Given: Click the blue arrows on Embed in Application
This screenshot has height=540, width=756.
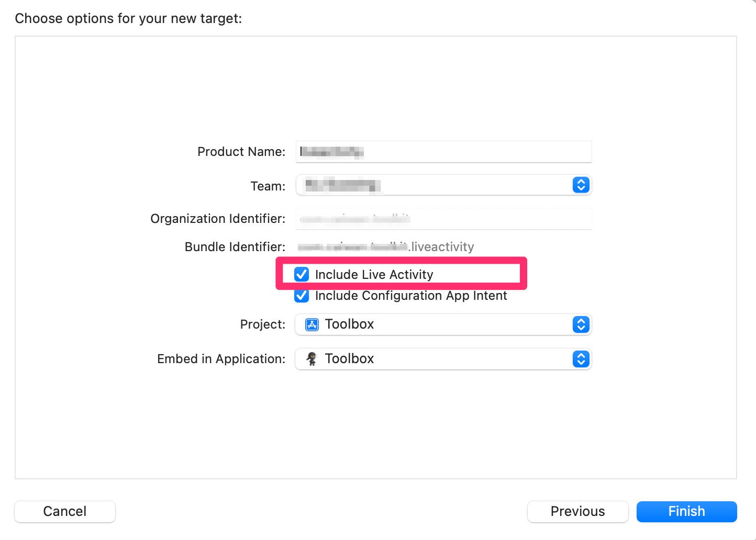Looking at the screenshot, I should click(x=581, y=359).
